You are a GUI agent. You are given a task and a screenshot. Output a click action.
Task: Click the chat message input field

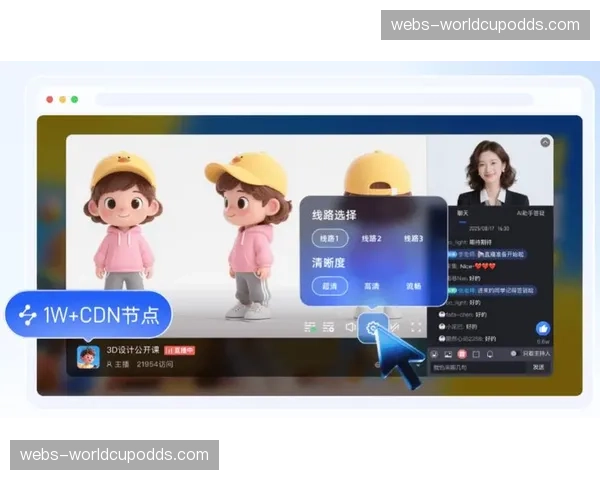(x=478, y=367)
